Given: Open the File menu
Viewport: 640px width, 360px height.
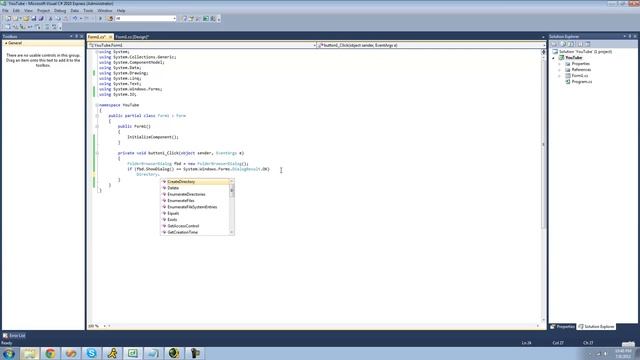Looking at the screenshot, I should pyautogui.click(x=6, y=11).
